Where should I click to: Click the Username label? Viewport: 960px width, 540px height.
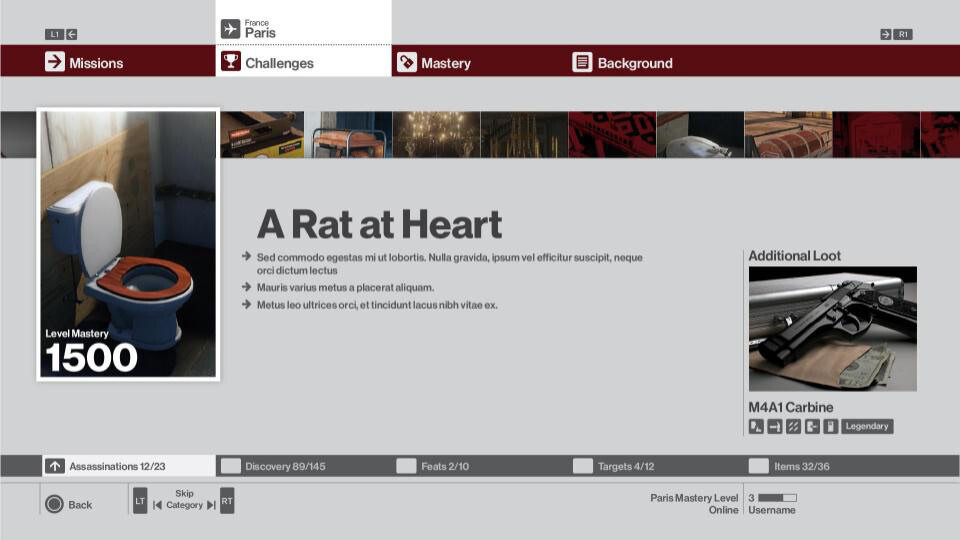771,510
